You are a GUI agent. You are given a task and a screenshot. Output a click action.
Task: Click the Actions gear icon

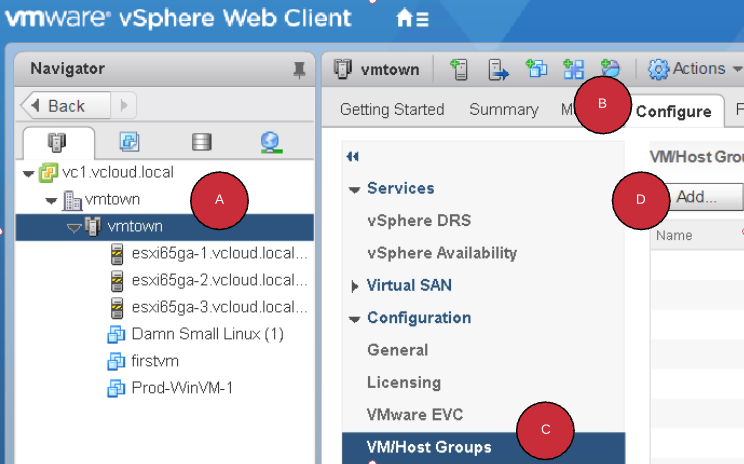click(x=659, y=70)
